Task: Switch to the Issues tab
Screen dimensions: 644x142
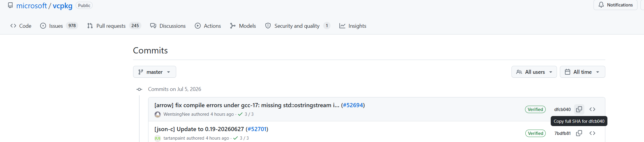Action: 59,26
